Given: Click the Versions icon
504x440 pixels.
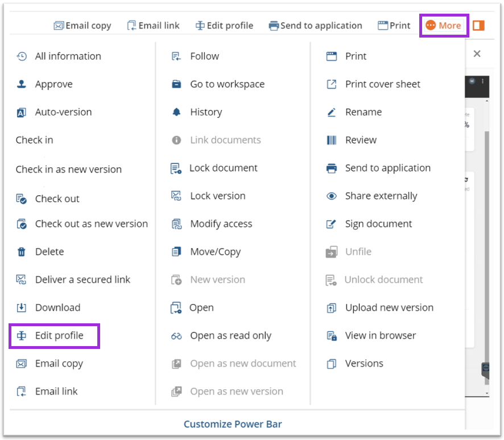Looking at the screenshot, I should (332, 364).
